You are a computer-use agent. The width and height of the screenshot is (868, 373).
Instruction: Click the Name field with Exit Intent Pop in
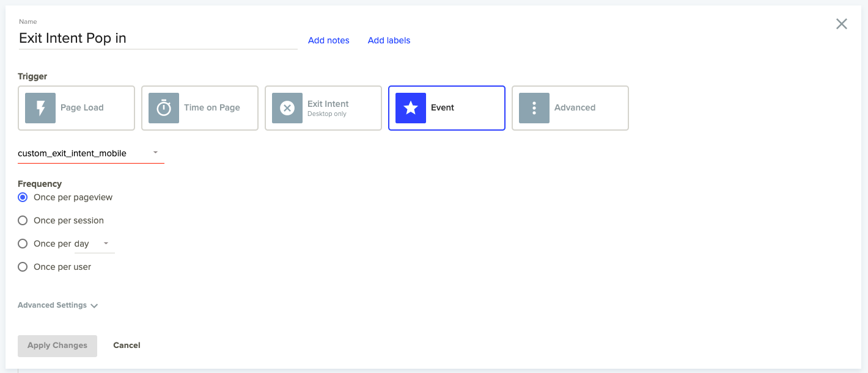(x=157, y=38)
